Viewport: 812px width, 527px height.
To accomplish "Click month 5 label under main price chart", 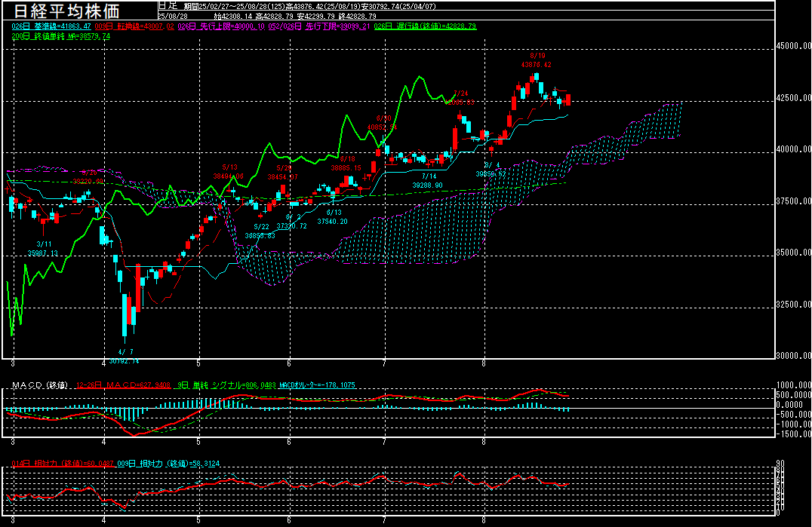I will click(198, 363).
